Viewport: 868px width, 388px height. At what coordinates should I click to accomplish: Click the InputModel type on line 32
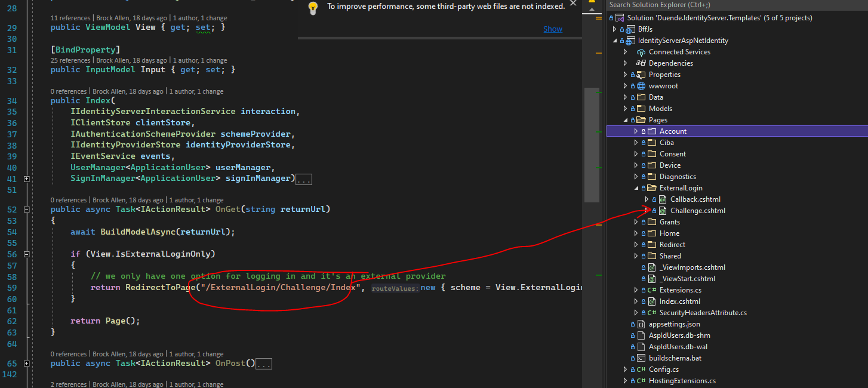[110, 70]
